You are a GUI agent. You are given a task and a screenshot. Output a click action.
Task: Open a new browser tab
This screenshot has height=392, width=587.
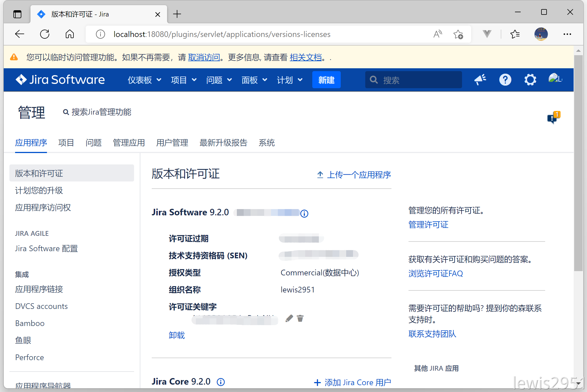[177, 14]
